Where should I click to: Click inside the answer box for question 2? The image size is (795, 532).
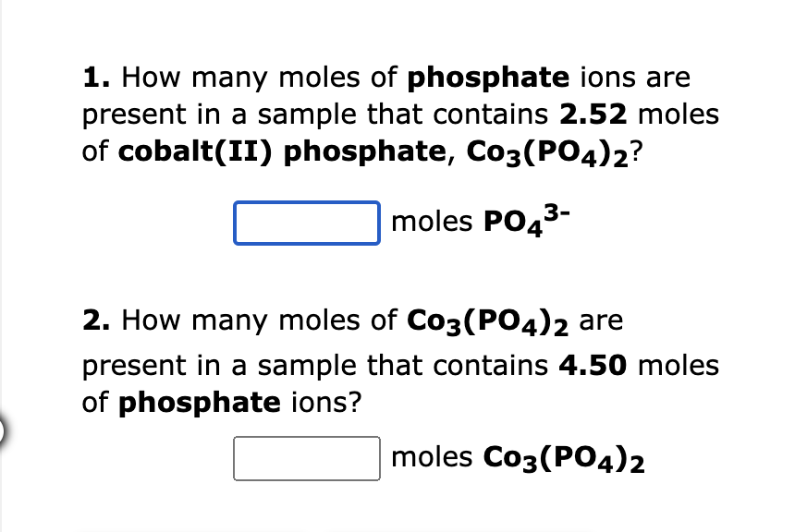tap(307, 457)
